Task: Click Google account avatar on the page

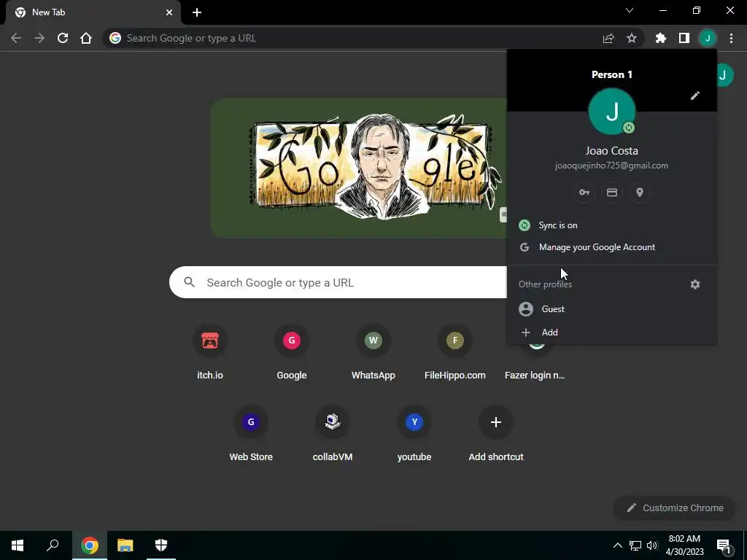Action: (x=724, y=75)
